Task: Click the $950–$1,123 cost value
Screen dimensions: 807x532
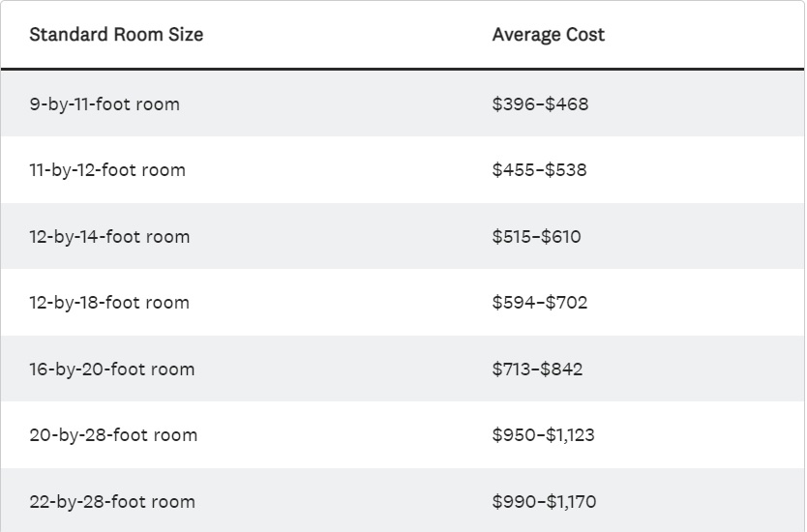Action: (543, 435)
